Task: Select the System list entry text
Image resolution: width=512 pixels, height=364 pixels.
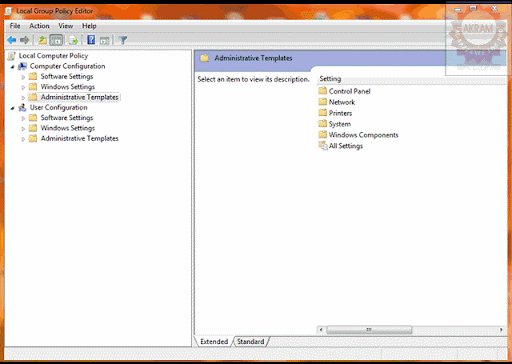Action: point(340,124)
